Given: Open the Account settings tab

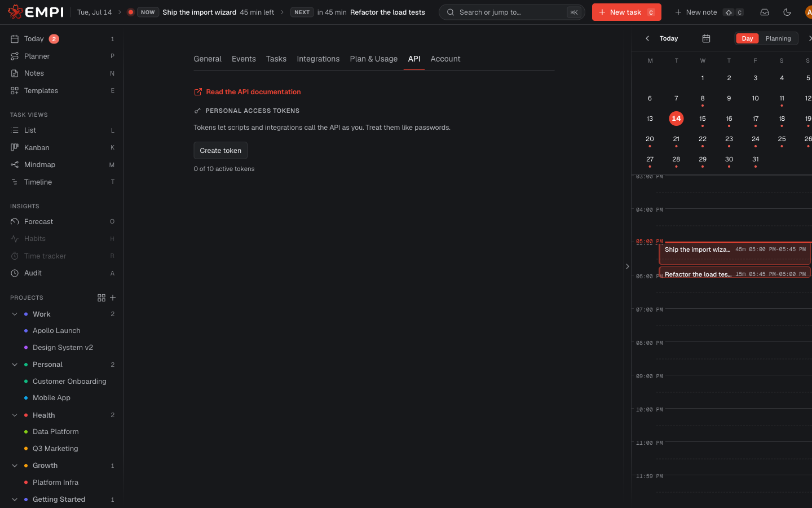Looking at the screenshot, I should [445, 59].
